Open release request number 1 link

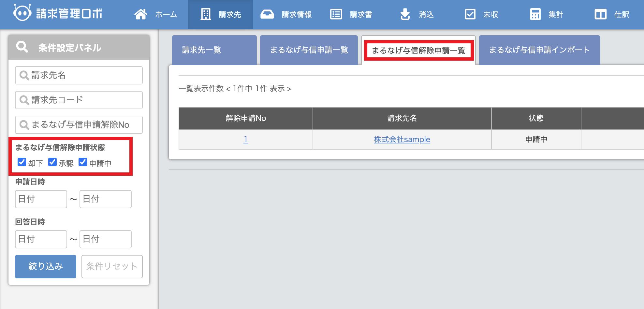point(246,140)
